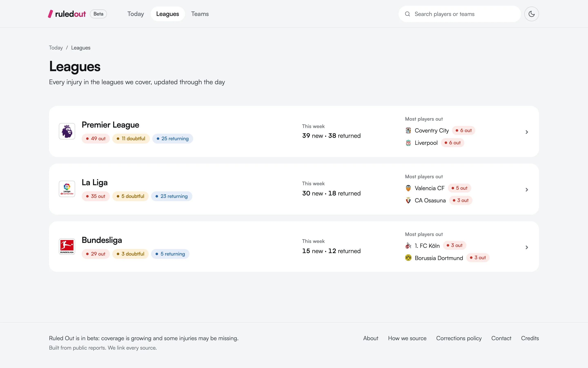Click the Borussia Dortmund BVB crest
Screen dimensions: 588x368
pos(408,258)
